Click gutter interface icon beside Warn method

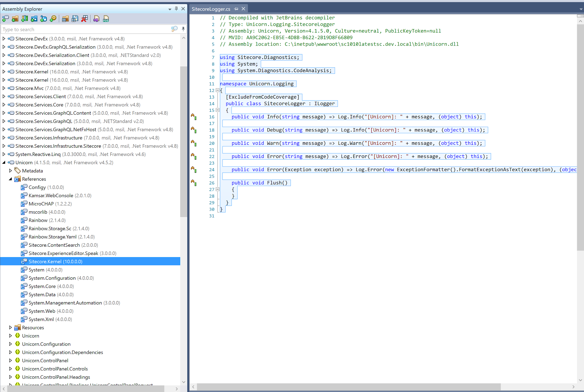point(194,143)
